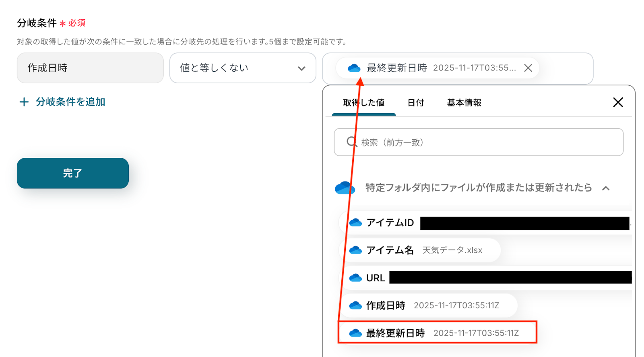Viewport: 644px width, 357px height.
Task: Select the 取得した値 tab
Action: point(364,103)
